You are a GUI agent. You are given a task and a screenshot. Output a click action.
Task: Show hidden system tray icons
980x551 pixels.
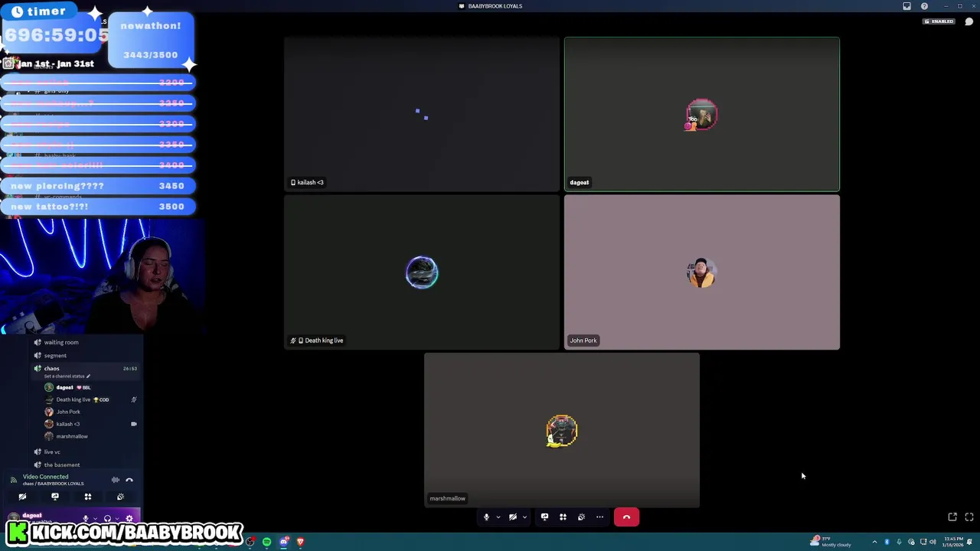coord(874,542)
